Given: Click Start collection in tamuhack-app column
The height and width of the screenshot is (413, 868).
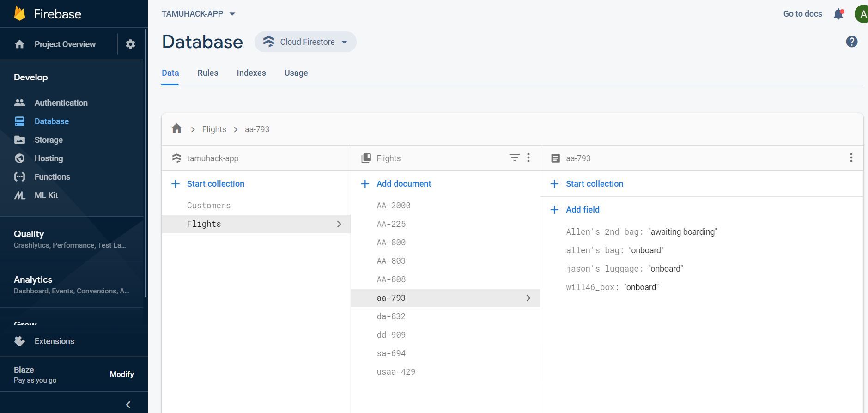Looking at the screenshot, I should click(x=215, y=184).
